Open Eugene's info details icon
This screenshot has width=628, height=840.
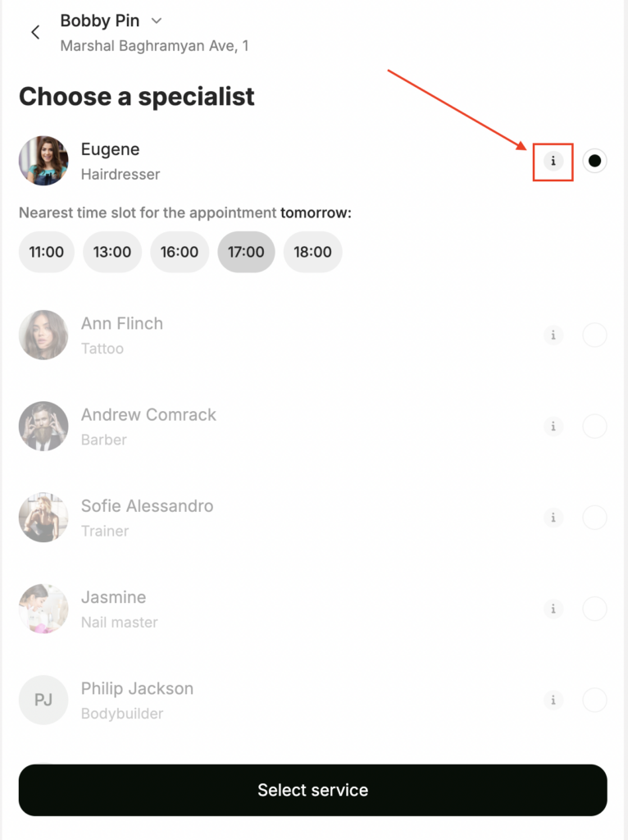click(x=553, y=161)
